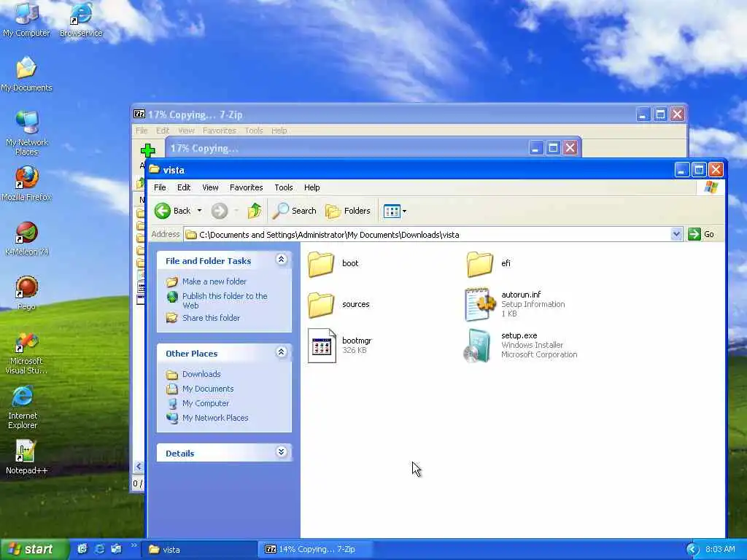Image resolution: width=747 pixels, height=560 pixels.
Task: Go to My Computer in Other Places
Action: (x=205, y=403)
